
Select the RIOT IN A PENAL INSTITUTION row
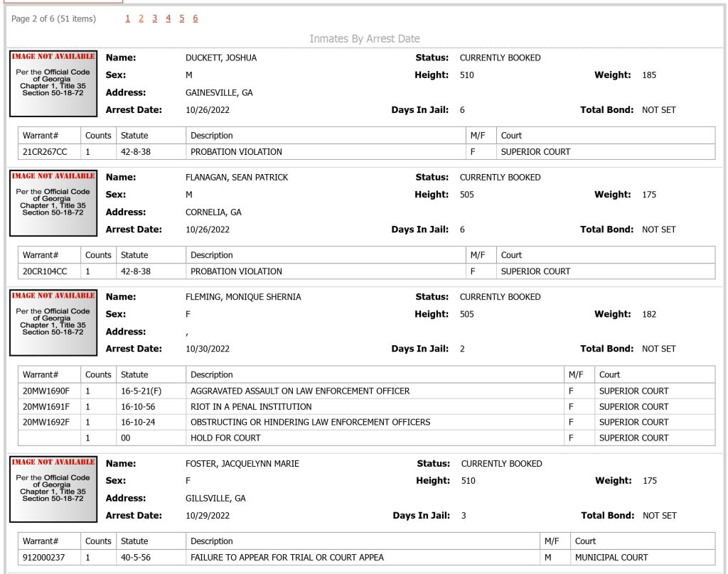click(367, 406)
